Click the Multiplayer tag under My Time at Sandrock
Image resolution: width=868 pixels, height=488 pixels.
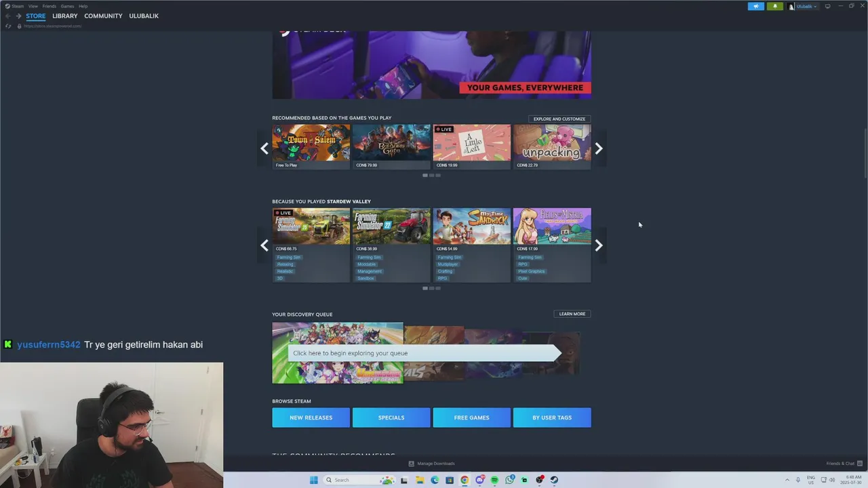[448, 264]
